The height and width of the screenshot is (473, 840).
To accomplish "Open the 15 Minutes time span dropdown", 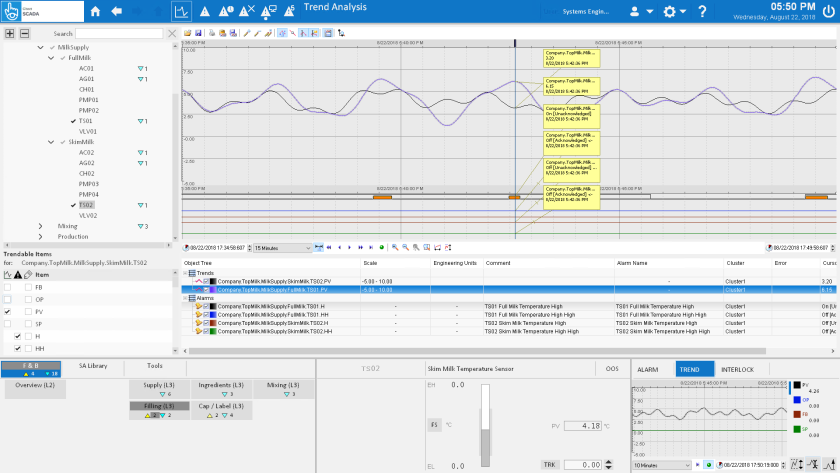I will (x=281, y=246).
